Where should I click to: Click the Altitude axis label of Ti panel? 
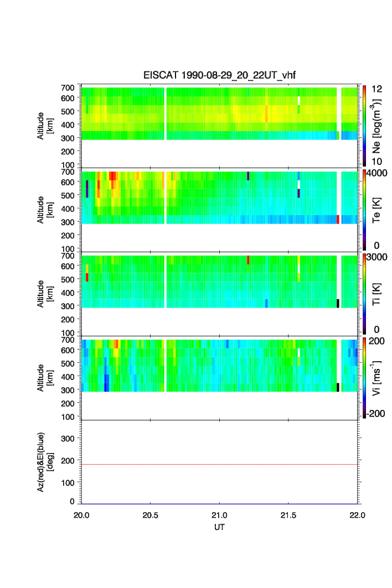(x=45, y=294)
